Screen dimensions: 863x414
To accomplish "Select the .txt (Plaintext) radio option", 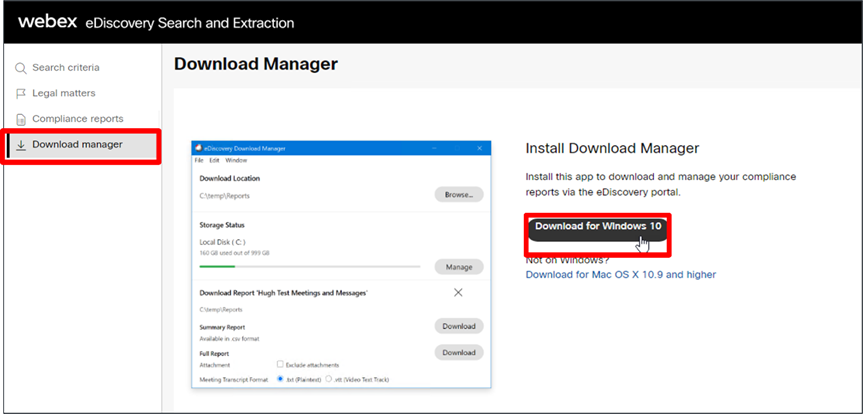I will tap(281, 379).
